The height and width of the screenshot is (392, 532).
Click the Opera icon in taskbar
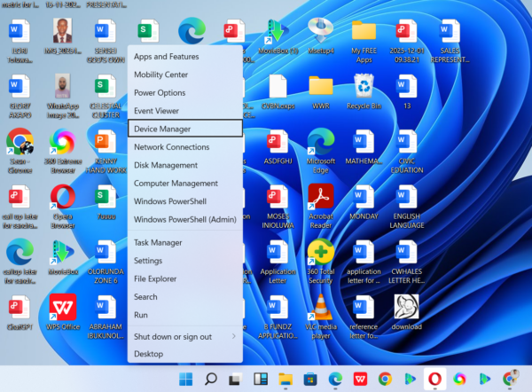point(434,379)
